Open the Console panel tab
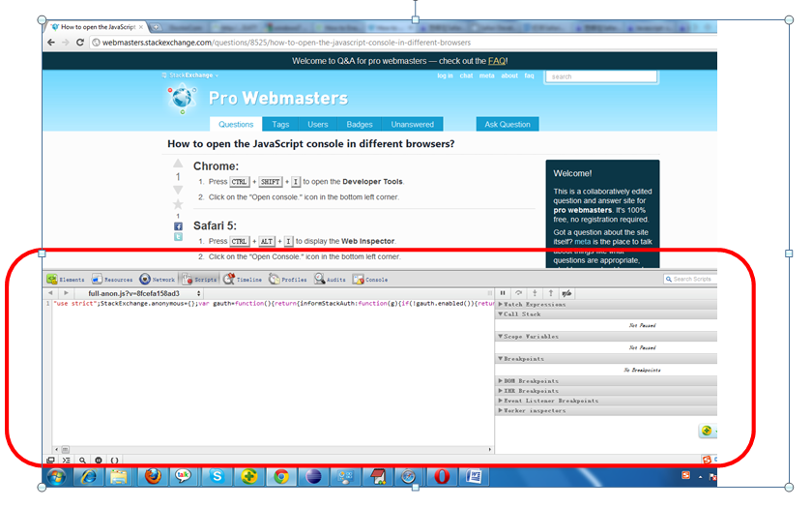Screen dimensions: 812x507 pos(369,280)
